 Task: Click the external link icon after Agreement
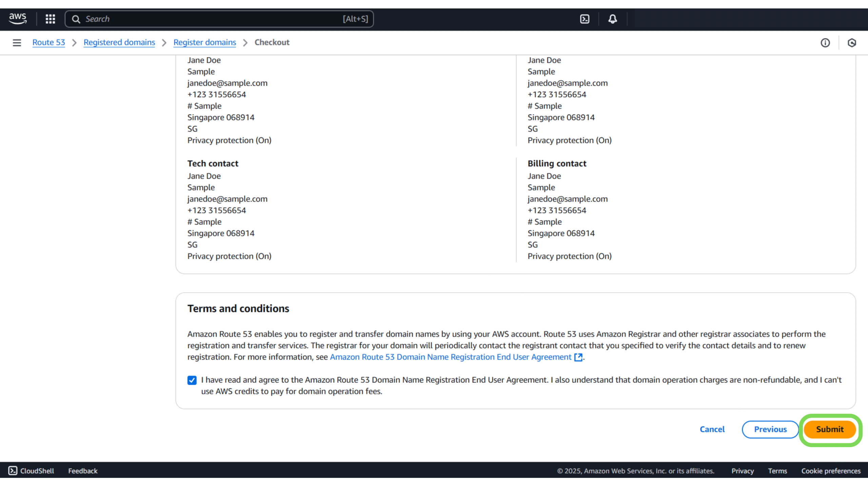(x=578, y=357)
